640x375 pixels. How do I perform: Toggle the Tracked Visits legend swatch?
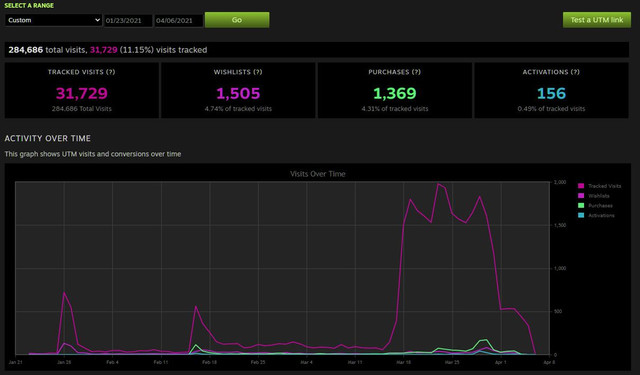[x=581, y=186]
